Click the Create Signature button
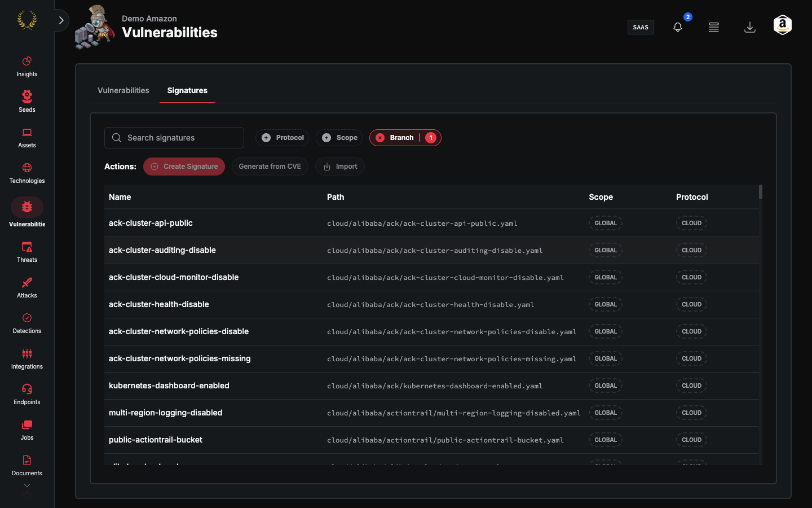The image size is (812, 508). coord(184,167)
